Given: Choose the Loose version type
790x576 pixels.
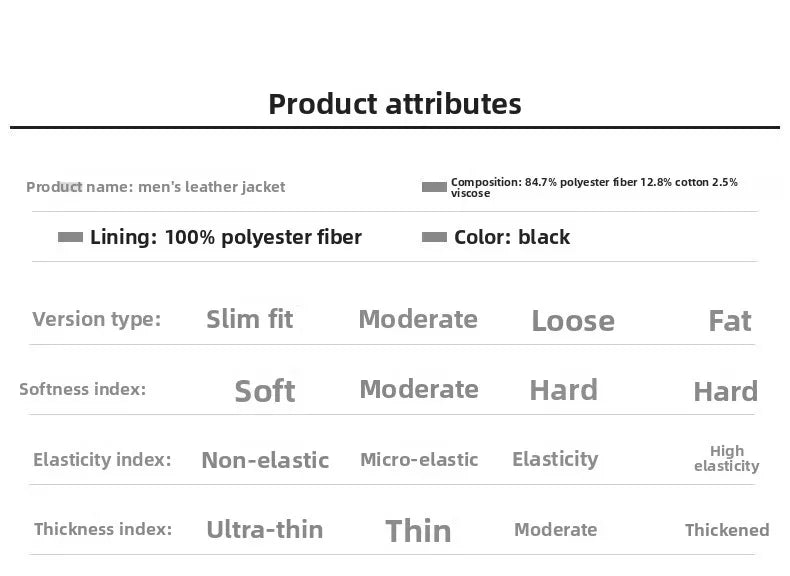Looking at the screenshot, I should [x=573, y=321].
